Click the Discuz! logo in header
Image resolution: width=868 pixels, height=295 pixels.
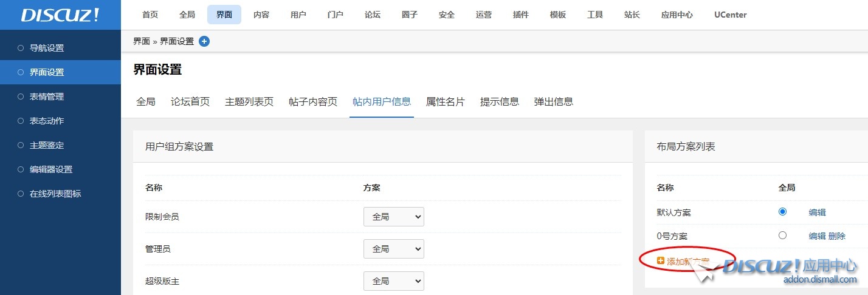(x=60, y=15)
